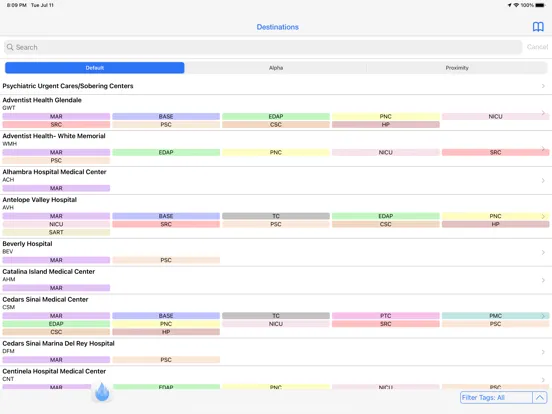Open Antelope Valley Hospital chevron
Image resolution: width=552 pixels, height=414 pixels.
pyautogui.click(x=543, y=216)
